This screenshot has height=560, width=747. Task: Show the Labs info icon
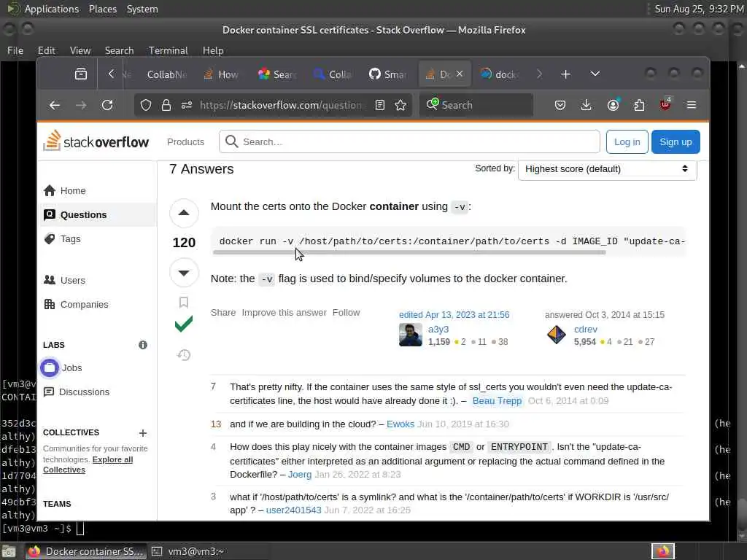[x=143, y=345]
